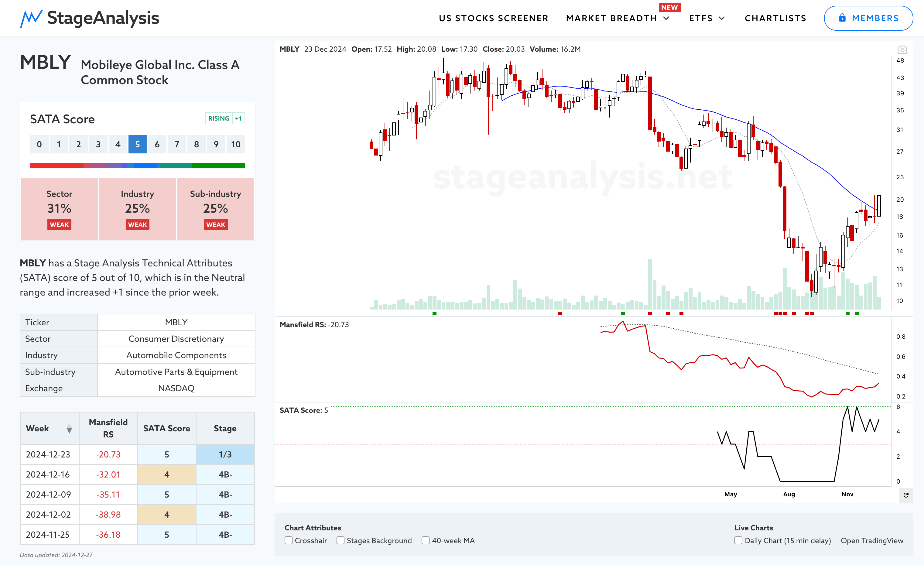Click the Aug timeline label

coord(789,494)
